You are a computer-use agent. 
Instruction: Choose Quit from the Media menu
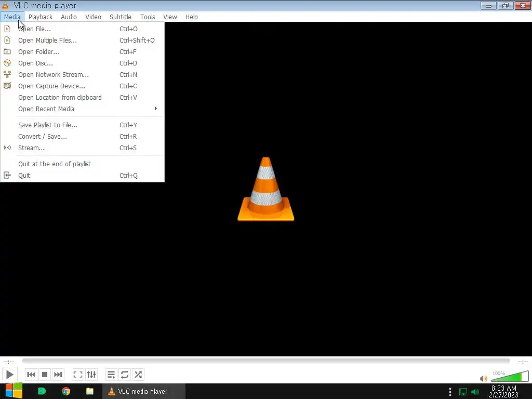click(83, 176)
